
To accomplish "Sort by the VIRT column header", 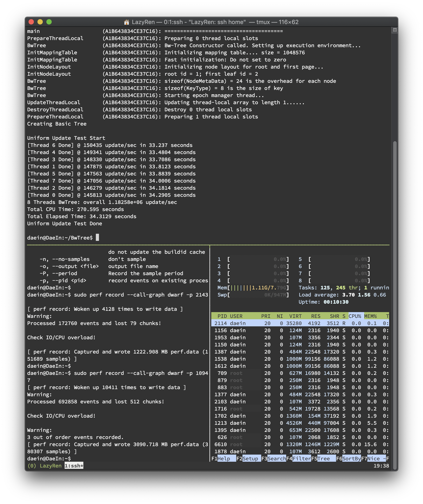I will [x=296, y=316].
